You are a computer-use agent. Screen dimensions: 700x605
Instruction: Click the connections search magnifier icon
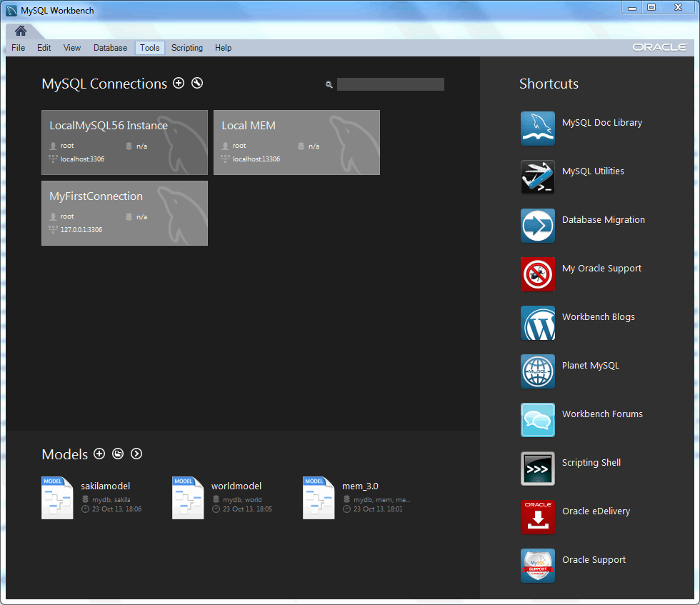tap(329, 84)
